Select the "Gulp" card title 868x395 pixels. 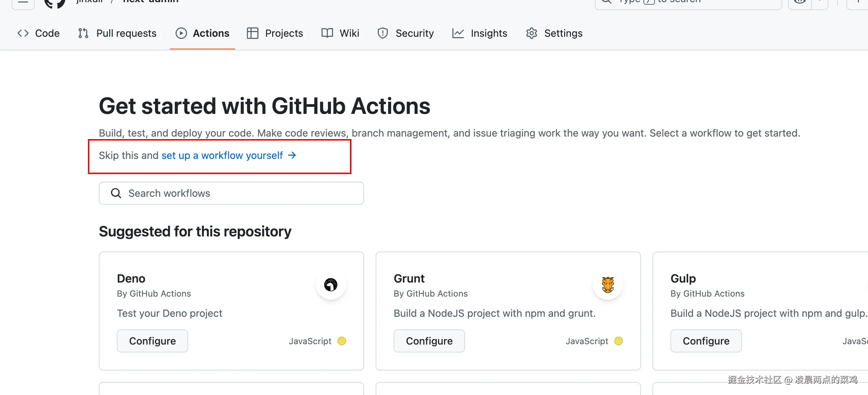point(683,279)
